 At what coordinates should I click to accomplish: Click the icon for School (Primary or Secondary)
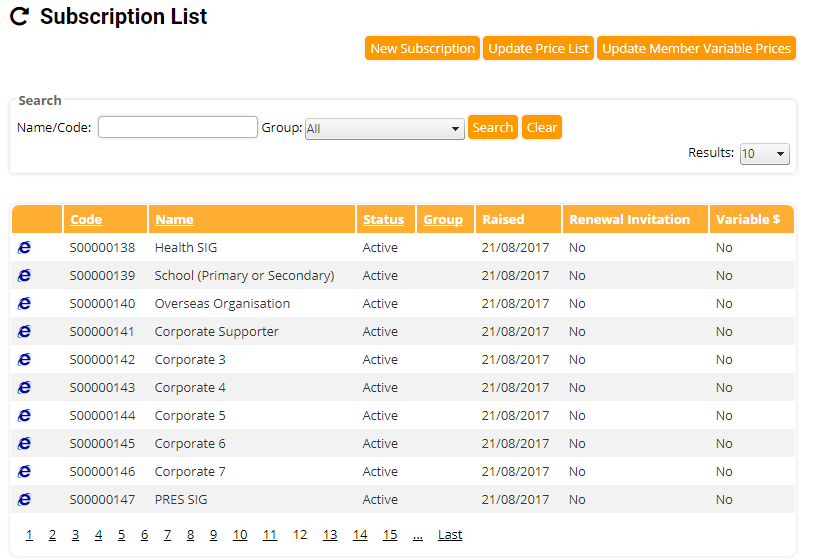tap(24, 275)
